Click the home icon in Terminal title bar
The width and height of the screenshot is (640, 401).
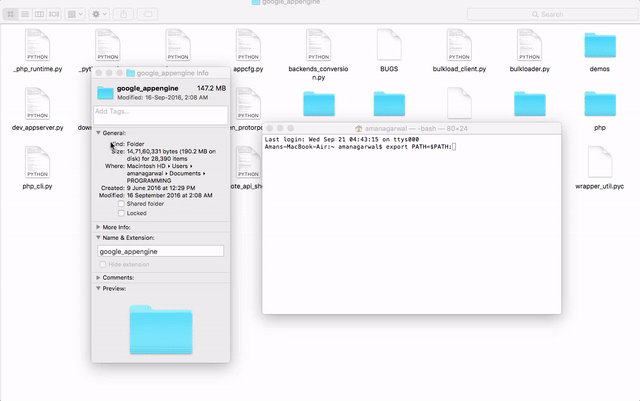tap(359, 129)
